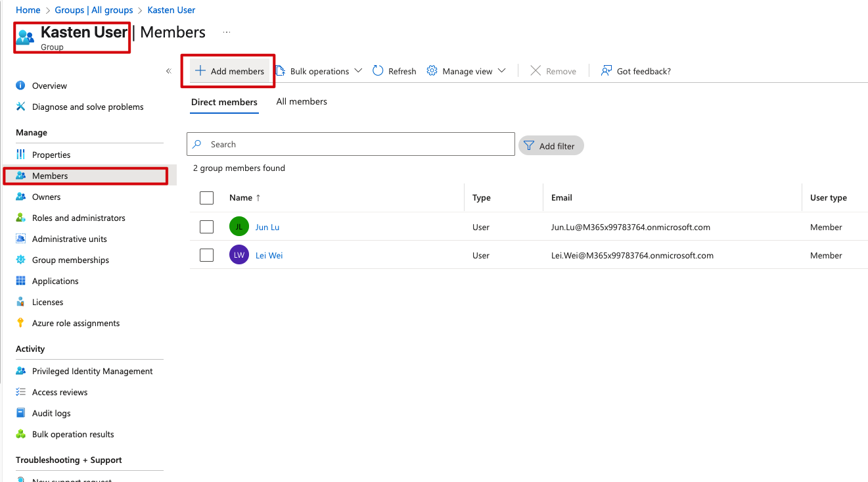Click the Bulk operations document icon
This screenshot has width=868, height=482.
(x=280, y=70)
